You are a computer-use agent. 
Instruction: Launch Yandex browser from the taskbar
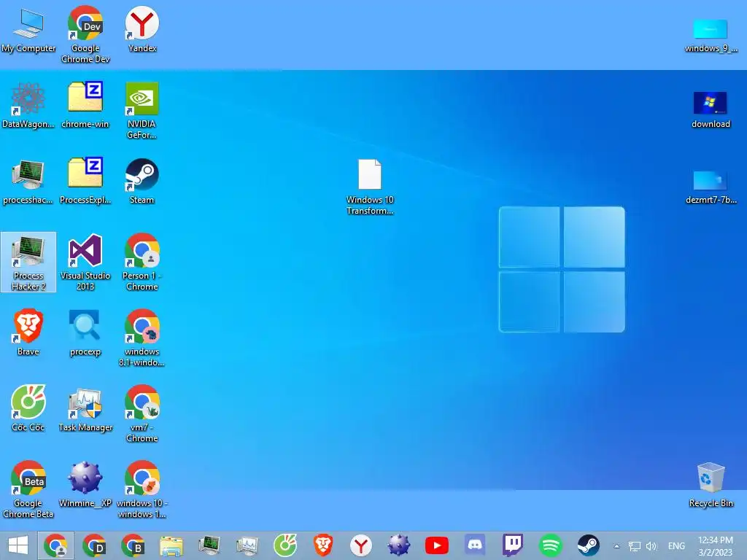(360, 545)
